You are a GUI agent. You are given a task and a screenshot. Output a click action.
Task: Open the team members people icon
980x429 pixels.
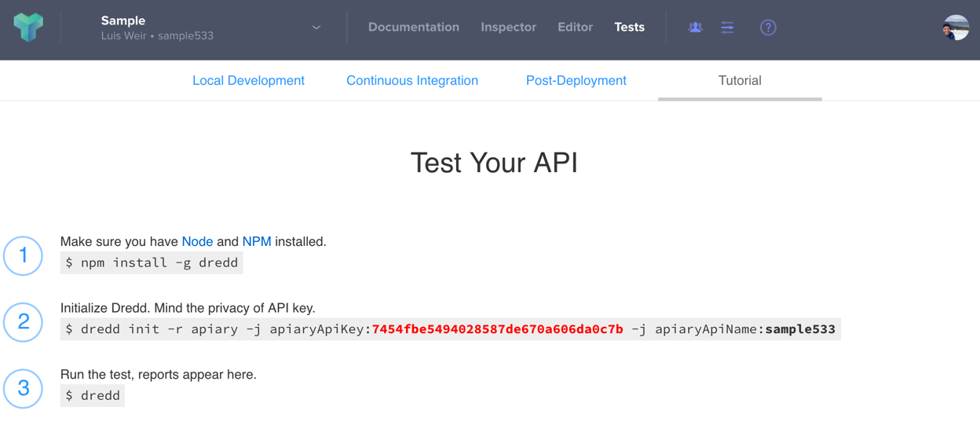pyautogui.click(x=695, y=27)
